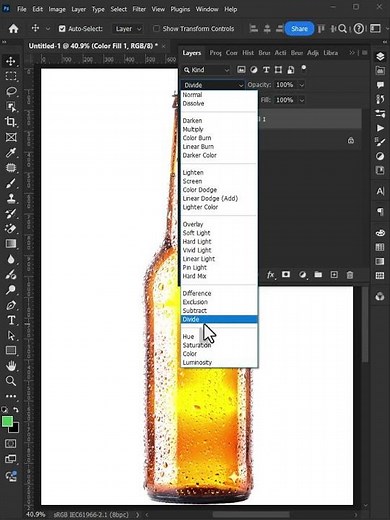Select the Blur tool droplet icon
This screenshot has width=390, height=520.
pyautogui.click(x=11, y=259)
